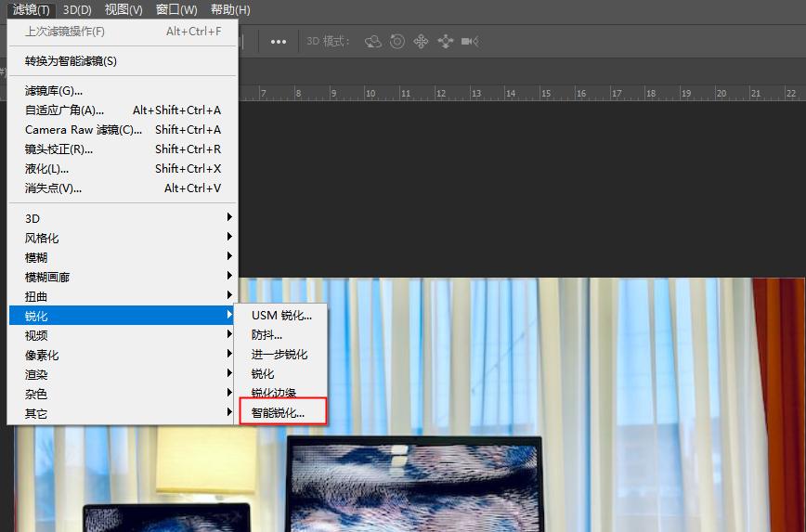Choose USM 锐化... from submenu

coord(281,316)
